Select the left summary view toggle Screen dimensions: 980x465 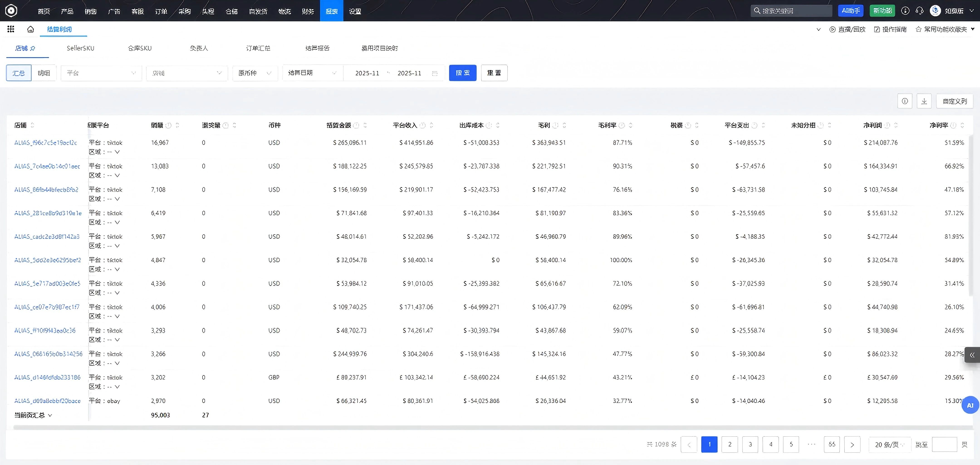[x=19, y=73]
